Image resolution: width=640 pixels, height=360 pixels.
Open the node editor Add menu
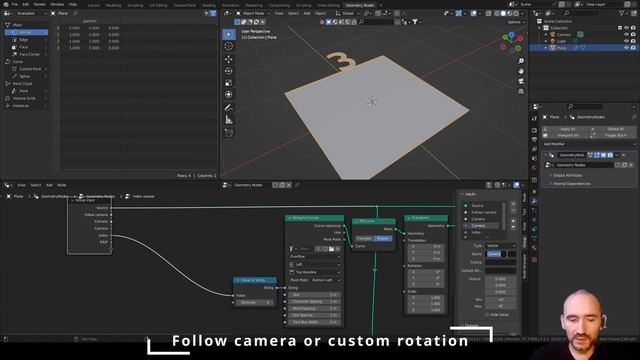click(49, 185)
